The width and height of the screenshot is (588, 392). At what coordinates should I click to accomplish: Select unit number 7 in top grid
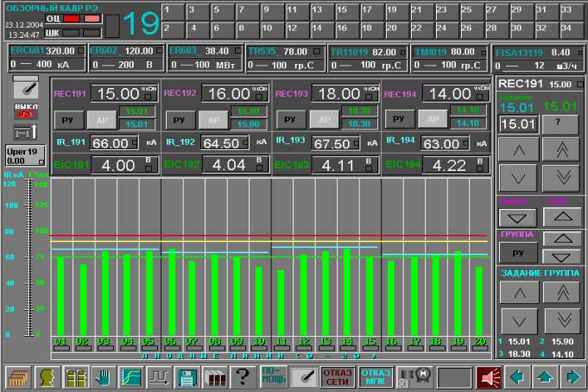click(x=218, y=11)
